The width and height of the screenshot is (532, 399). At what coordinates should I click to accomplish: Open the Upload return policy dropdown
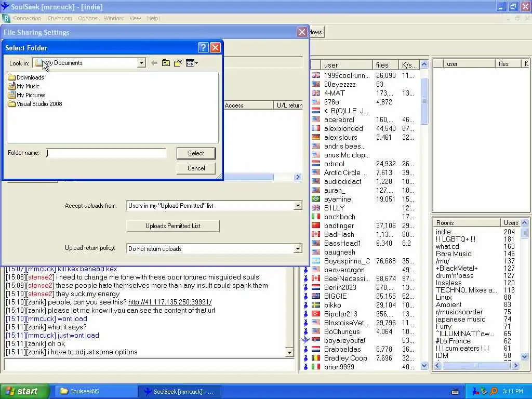[x=298, y=249]
